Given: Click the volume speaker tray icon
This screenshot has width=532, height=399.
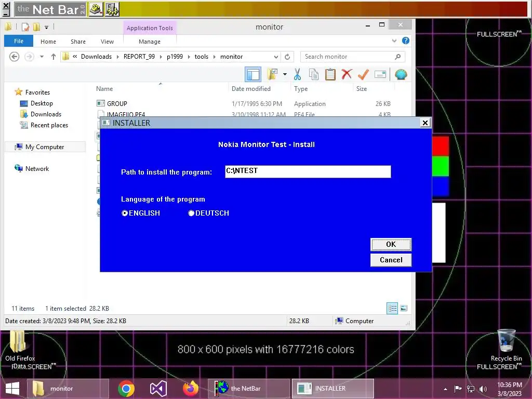Looking at the screenshot, I should [x=483, y=389].
